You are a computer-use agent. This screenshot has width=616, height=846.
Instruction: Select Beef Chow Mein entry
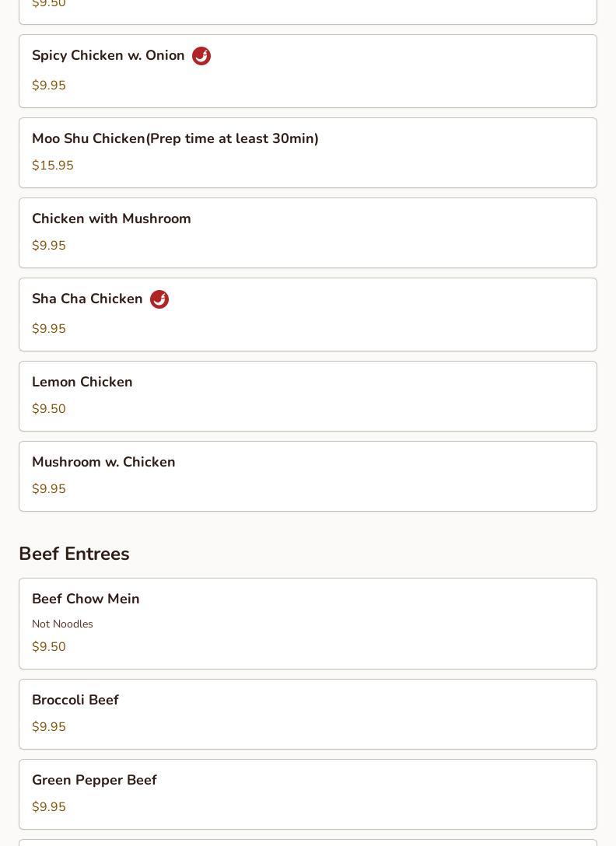tap(308, 624)
